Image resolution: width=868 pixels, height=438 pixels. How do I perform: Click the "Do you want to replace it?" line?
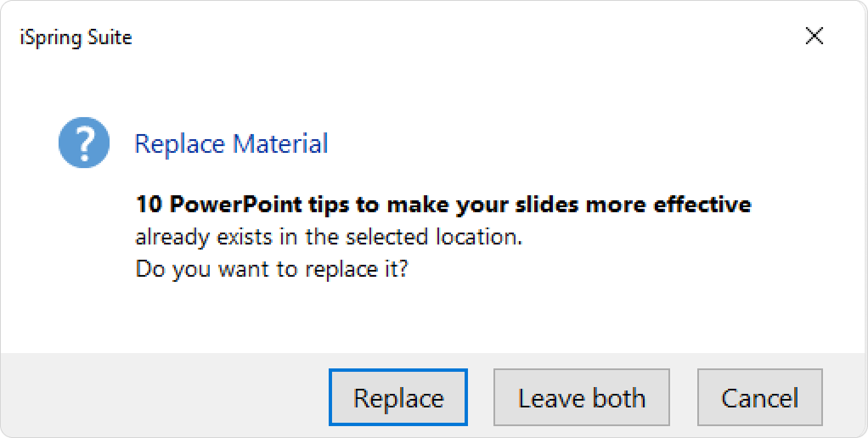coord(272,269)
